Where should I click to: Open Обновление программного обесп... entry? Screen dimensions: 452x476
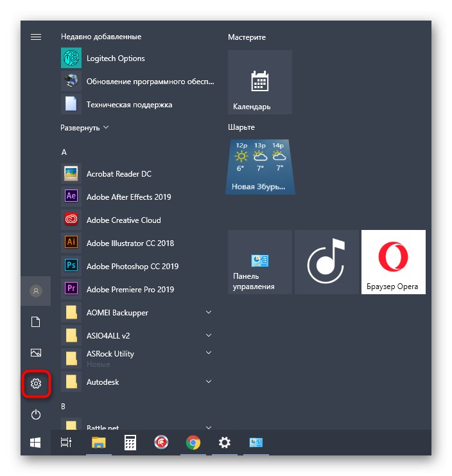[150, 82]
